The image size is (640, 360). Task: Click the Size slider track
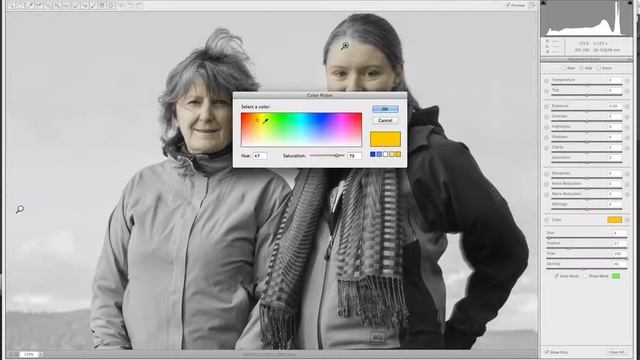click(586, 238)
